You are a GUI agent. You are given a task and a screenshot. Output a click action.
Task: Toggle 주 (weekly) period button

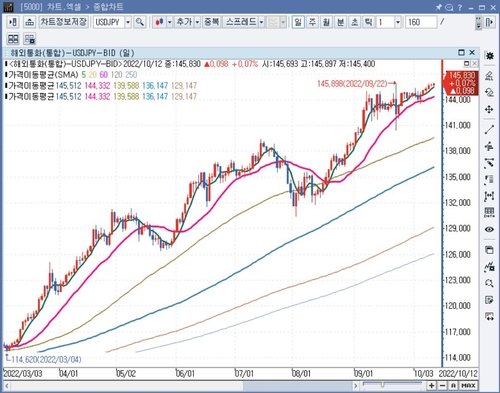(x=312, y=22)
